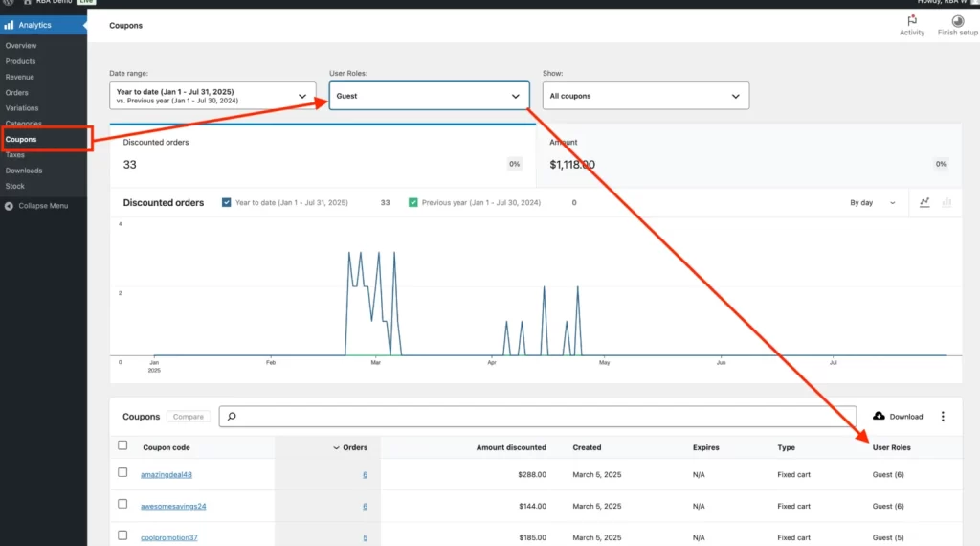Open the All coupons Show dropdown
Screen dimensions: 980x546
click(645, 96)
